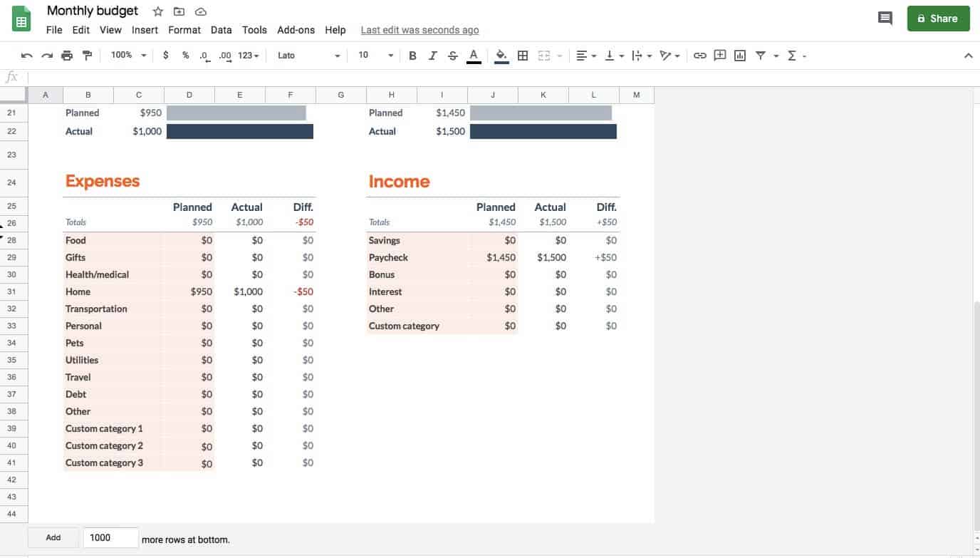Open the Format menu
The height and width of the screenshot is (558, 980).
click(184, 30)
